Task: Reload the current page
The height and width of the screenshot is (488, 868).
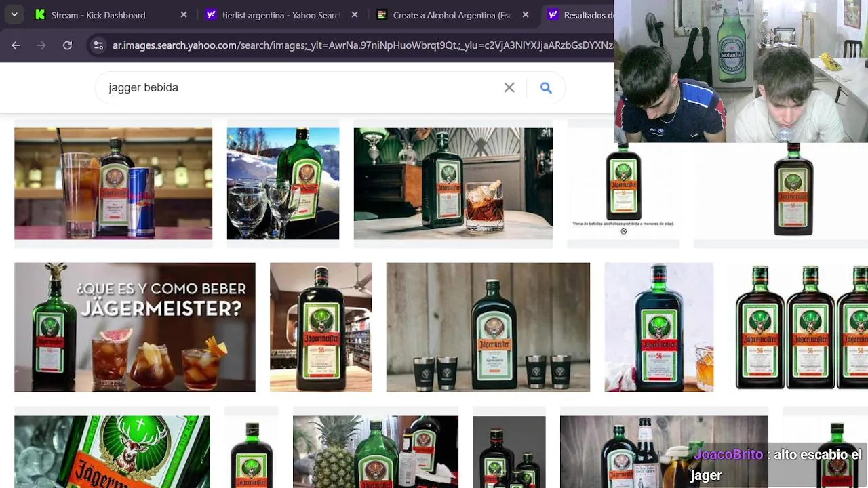Action: [x=67, y=45]
